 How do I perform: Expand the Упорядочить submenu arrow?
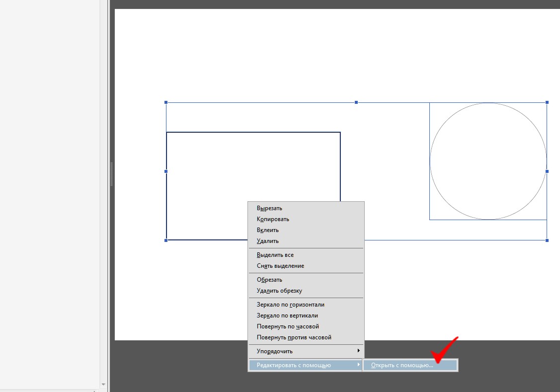(x=359, y=351)
